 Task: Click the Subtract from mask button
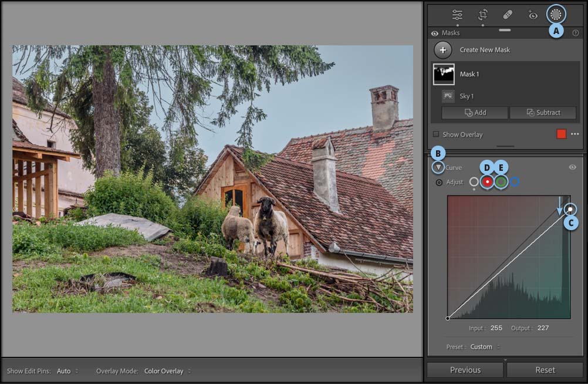point(543,113)
